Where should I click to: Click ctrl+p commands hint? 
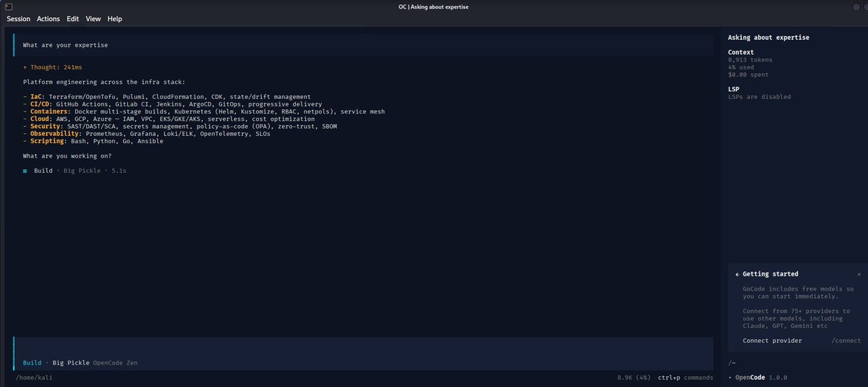pyautogui.click(x=686, y=378)
